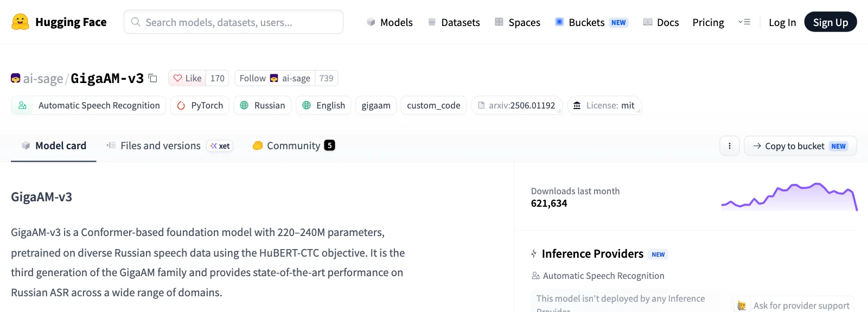Click the GigaAM-v3 model card heading
The height and width of the screenshot is (312, 868).
[x=41, y=197]
